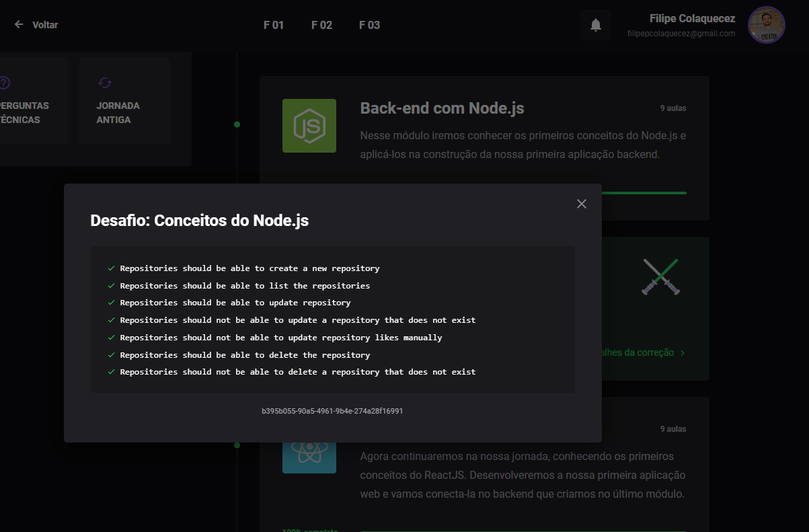The image size is (809, 532).
Task: Close the Desafio modal with the X
Action: pos(582,204)
